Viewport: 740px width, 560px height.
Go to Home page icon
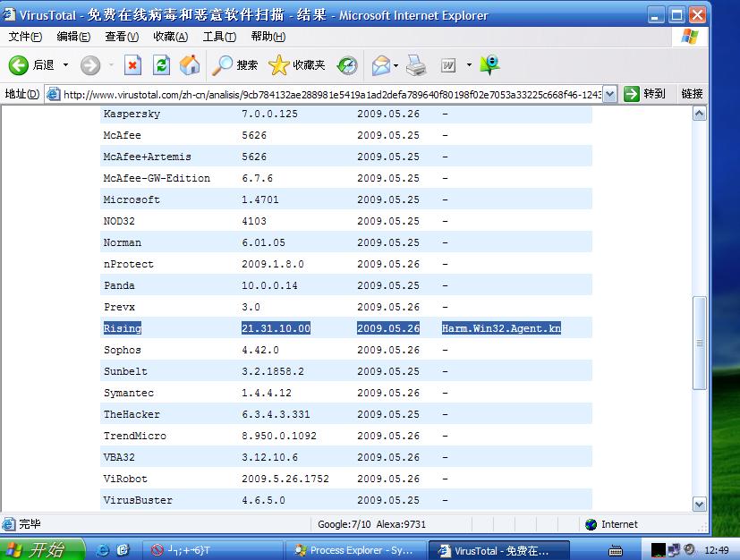click(x=190, y=65)
